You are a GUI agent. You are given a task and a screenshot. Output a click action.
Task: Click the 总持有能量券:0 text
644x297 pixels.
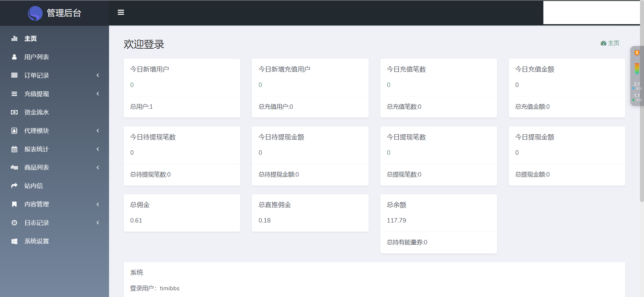coord(407,242)
